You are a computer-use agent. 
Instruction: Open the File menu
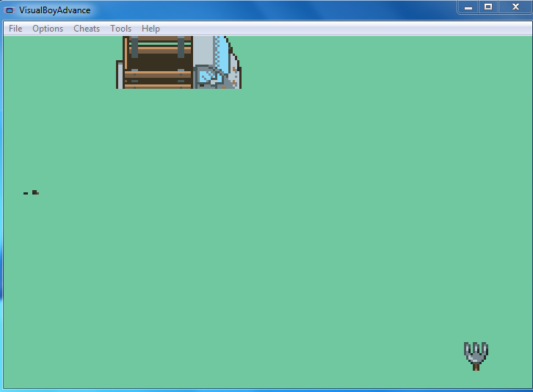(x=15, y=29)
